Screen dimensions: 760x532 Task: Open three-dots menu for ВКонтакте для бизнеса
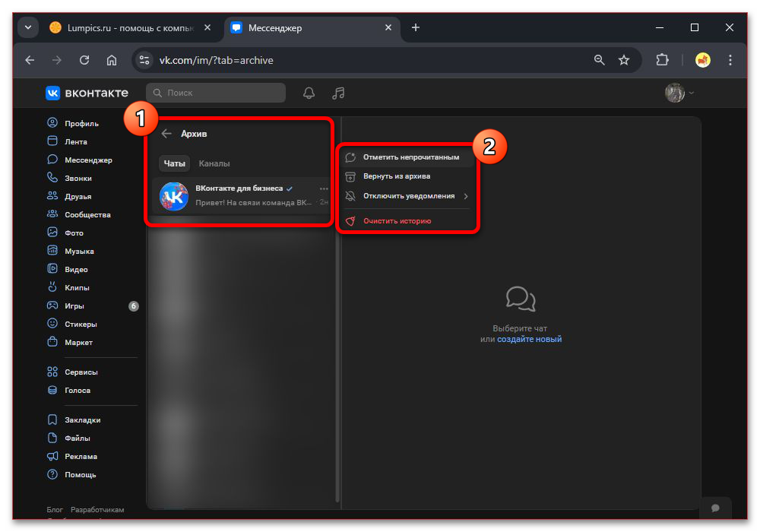pos(324,189)
